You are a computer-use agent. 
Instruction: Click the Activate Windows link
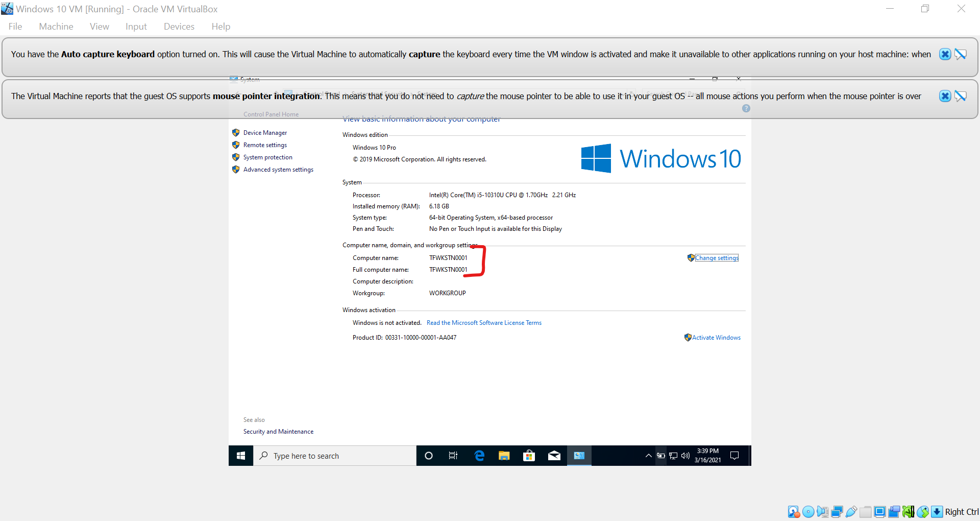tap(716, 338)
